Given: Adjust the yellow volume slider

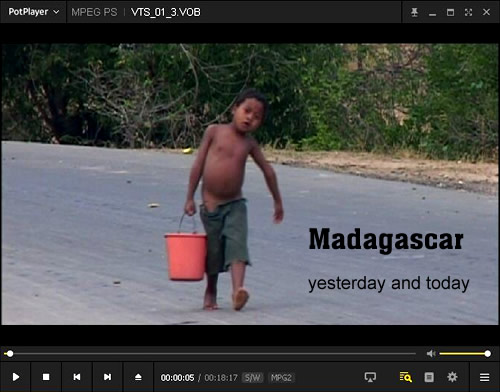Looking at the screenshot, I should [465, 354].
